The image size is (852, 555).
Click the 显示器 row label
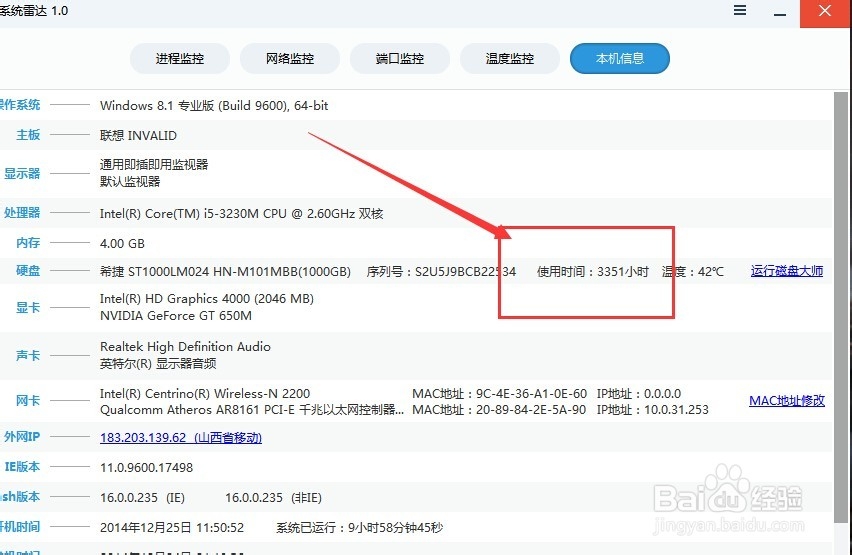[22, 173]
